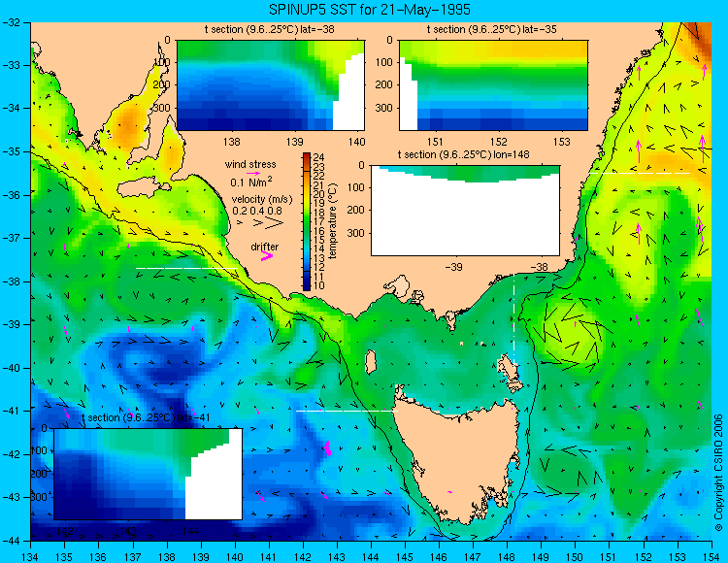Image resolution: width=728 pixels, height=563 pixels.
Task: Click the '0.1 N/m²' wind stress value
Action: click(251, 182)
